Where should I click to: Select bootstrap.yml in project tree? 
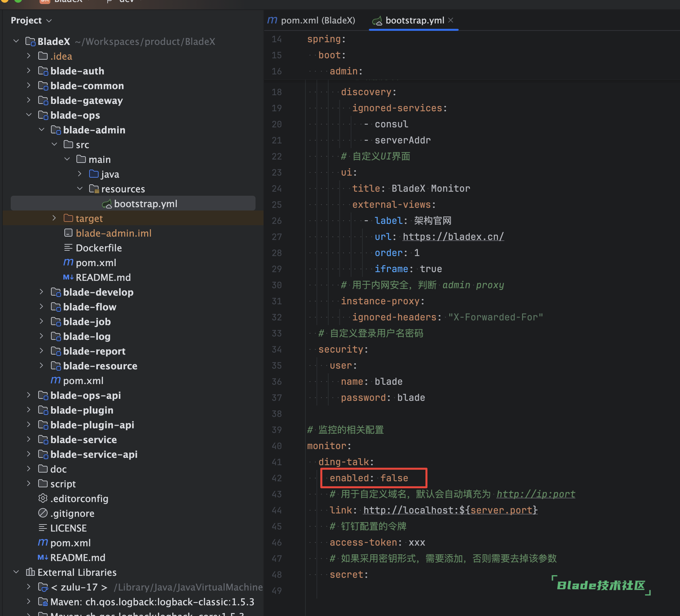coord(133,204)
